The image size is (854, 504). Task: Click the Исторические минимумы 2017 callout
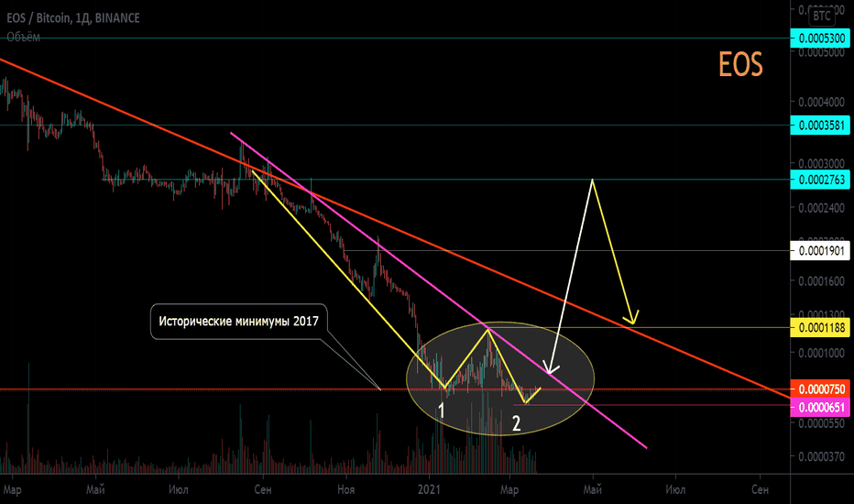click(x=238, y=322)
